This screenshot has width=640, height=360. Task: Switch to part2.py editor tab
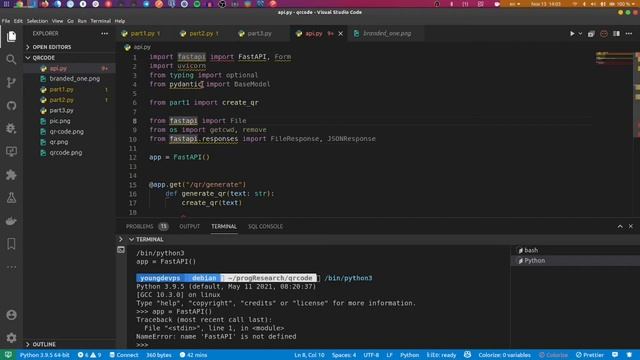pyautogui.click(x=204, y=33)
